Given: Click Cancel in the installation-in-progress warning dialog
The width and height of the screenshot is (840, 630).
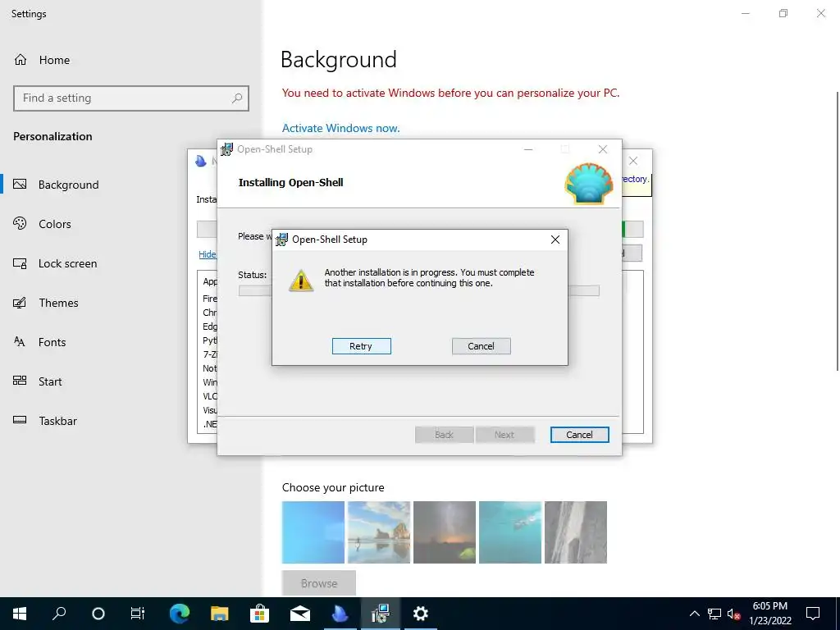Looking at the screenshot, I should click(x=481, y=346).
